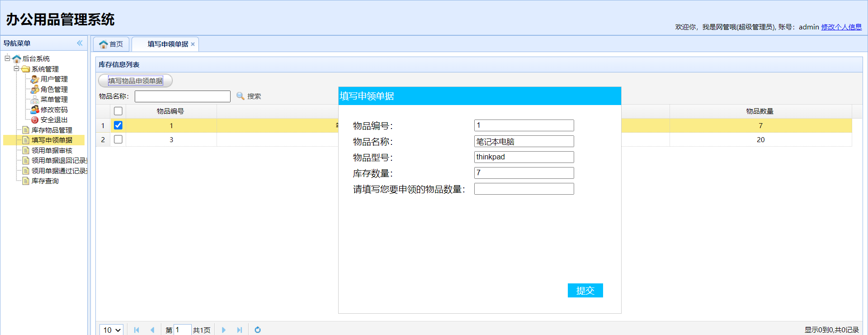The height and width of the screenshot is (335, 868).
Task: Click the 库存物品管理 document icon
Action: click(x=26, y=130)
